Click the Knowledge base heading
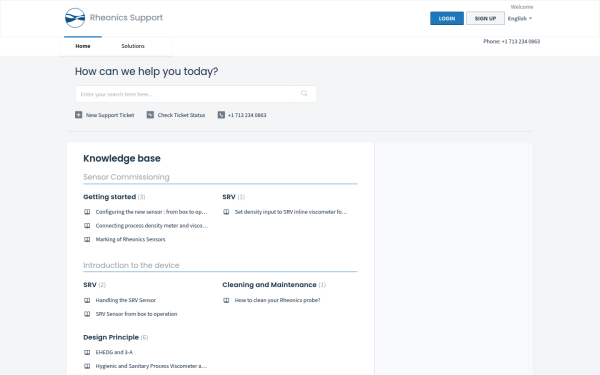Viewport: 600px width, 375px height. tap(122, 158)
